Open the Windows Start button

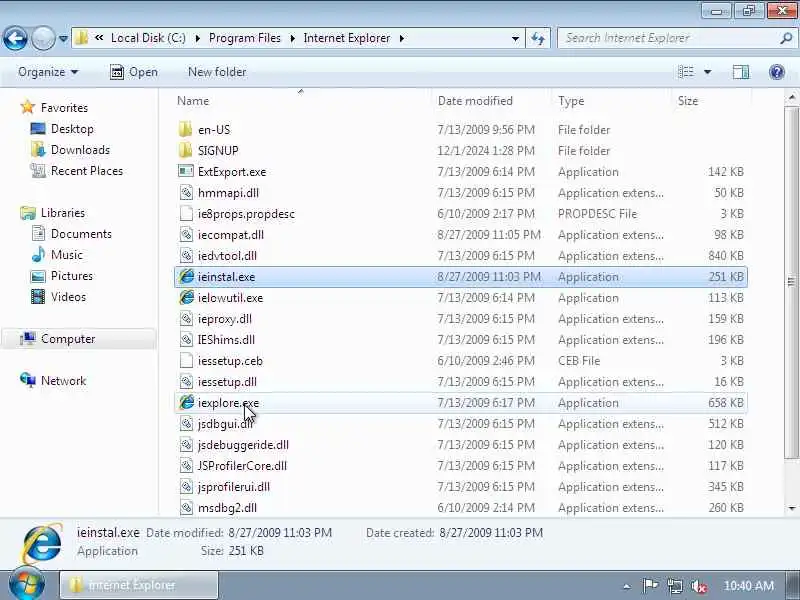tap(27, 585)
